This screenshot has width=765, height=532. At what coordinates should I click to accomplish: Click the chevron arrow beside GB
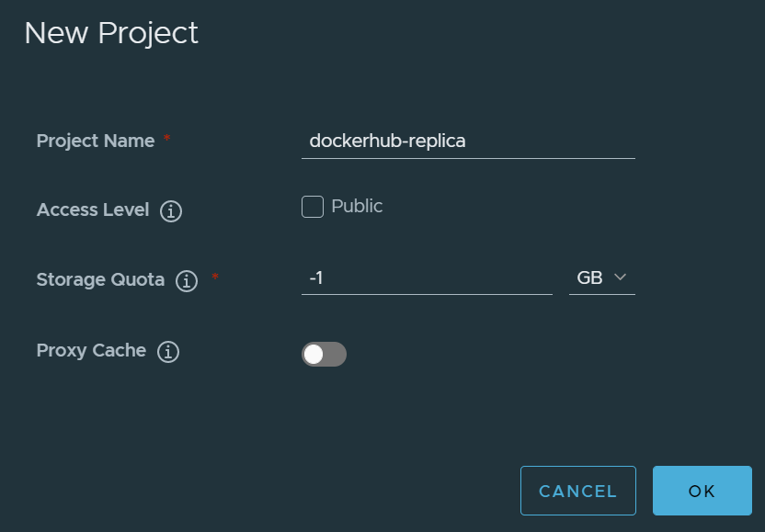coord(620,277)
